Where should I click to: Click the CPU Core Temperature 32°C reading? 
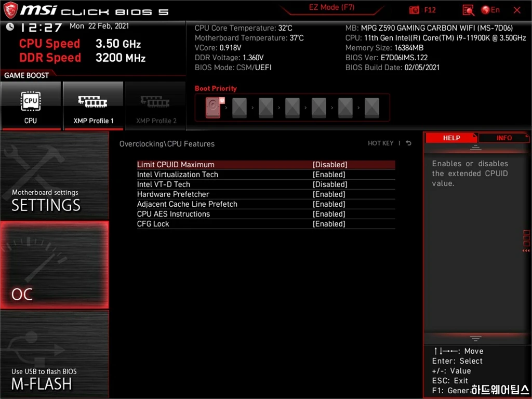243,28
